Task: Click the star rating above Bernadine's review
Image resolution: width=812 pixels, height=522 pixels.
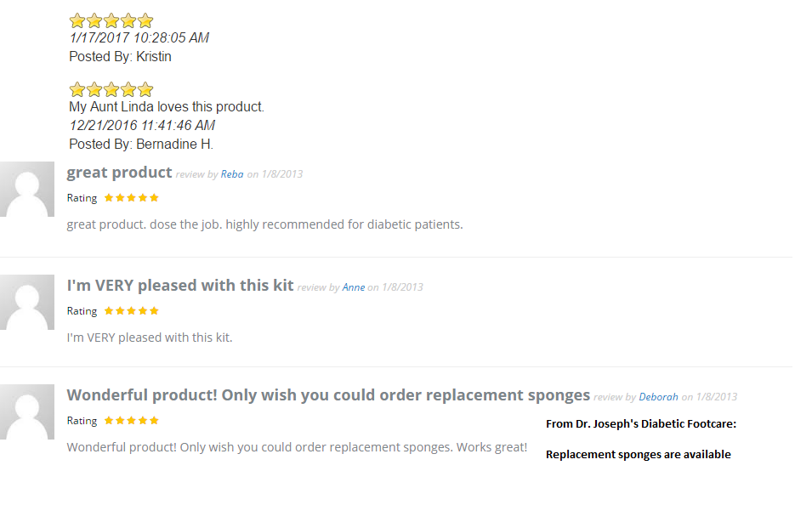Action: (x=111, y=89)
